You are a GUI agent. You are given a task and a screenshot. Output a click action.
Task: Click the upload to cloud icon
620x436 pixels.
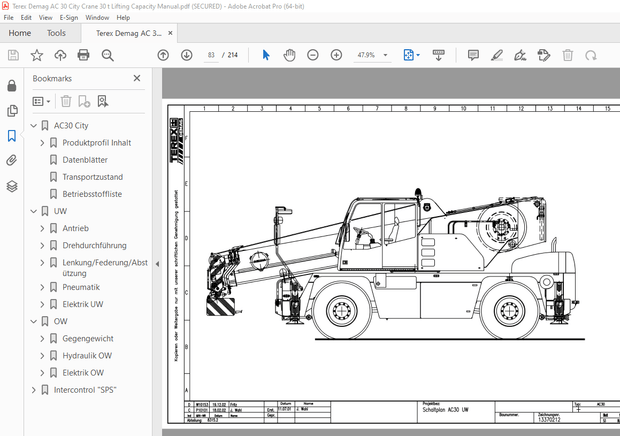pyautogui.click(x=60, y=55)
